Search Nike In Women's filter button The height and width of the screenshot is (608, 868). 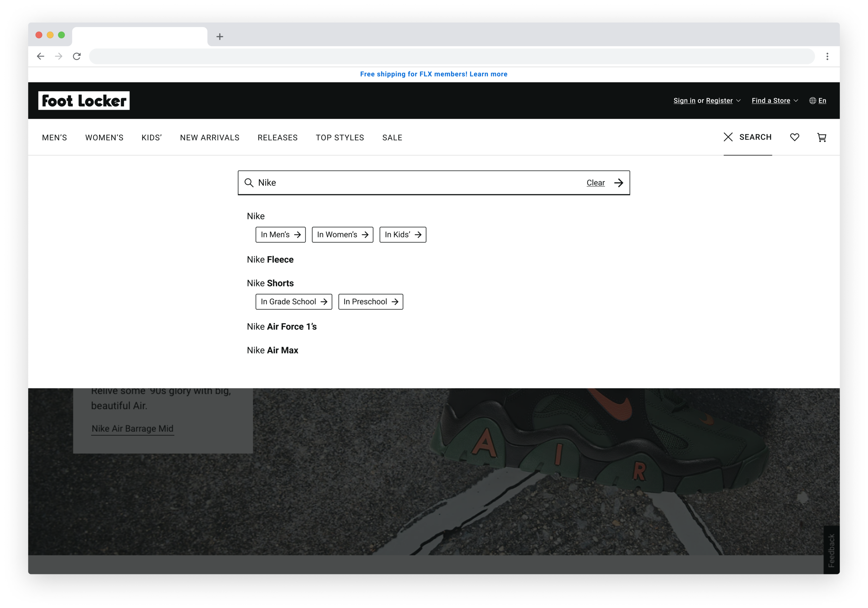point(342,235)
